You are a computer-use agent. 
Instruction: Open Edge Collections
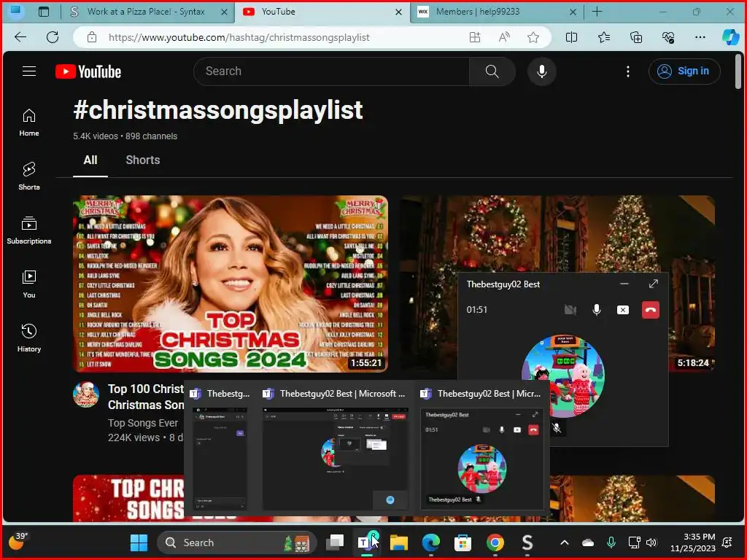[636, 37]
